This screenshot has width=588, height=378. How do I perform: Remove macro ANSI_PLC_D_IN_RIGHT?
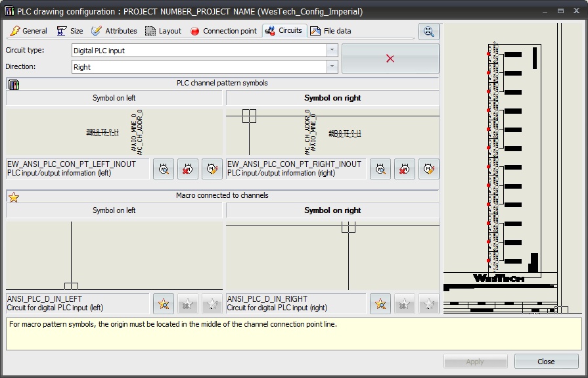point(404,304)
